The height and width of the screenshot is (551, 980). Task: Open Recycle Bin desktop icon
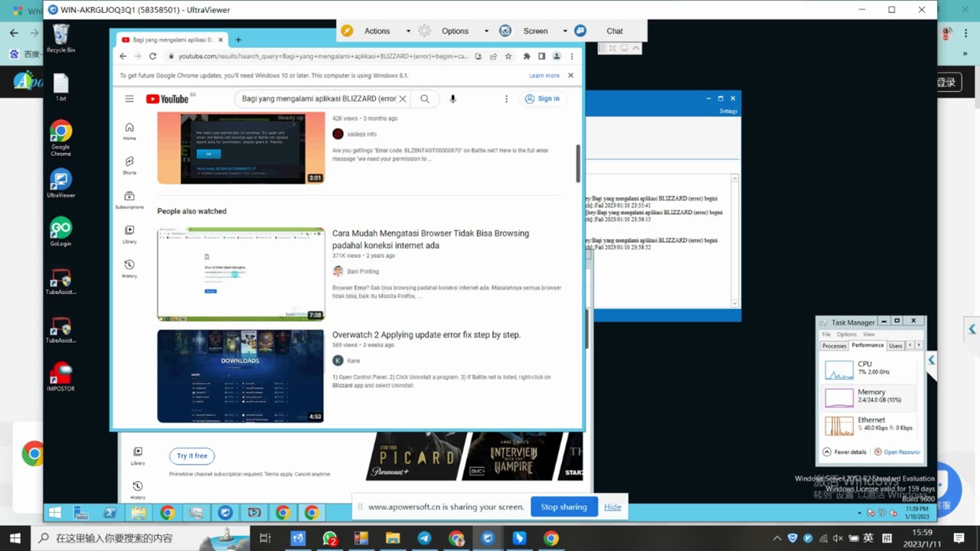(60, 37)
